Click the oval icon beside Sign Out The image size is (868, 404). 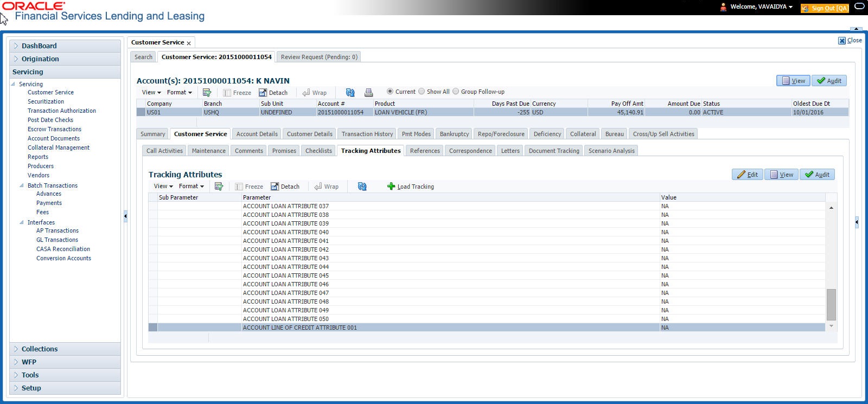click(859, 7)
